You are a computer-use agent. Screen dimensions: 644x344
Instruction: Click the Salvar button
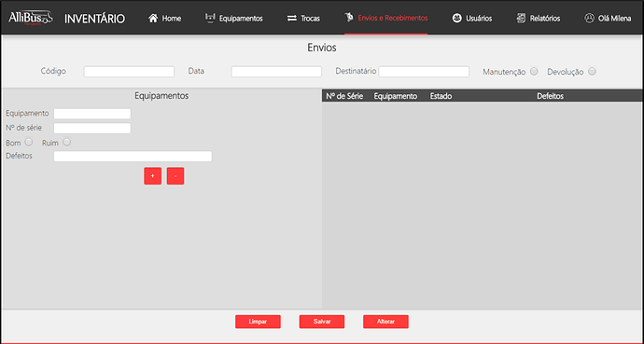(x=322, y=322)
